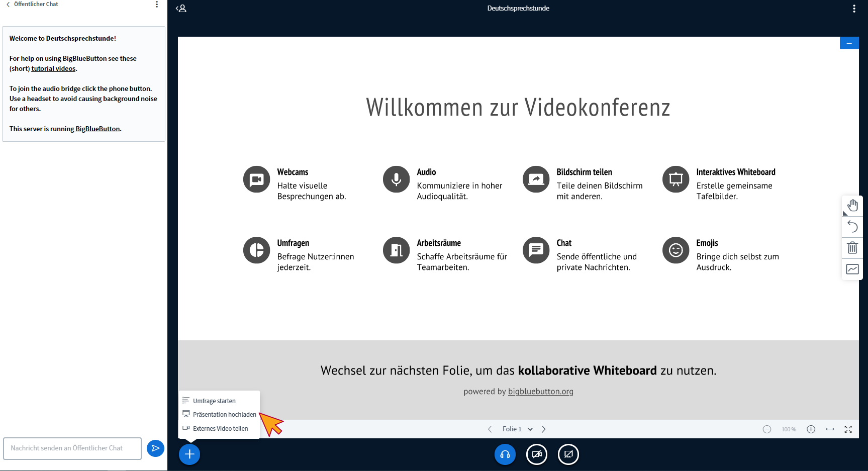
Task: Choose 'Präsentation hochladen' from menu
Action: pos(219,414)
